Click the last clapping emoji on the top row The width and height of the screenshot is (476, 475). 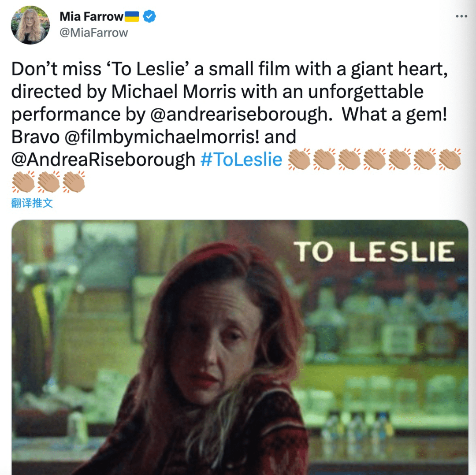pos(450,159)
